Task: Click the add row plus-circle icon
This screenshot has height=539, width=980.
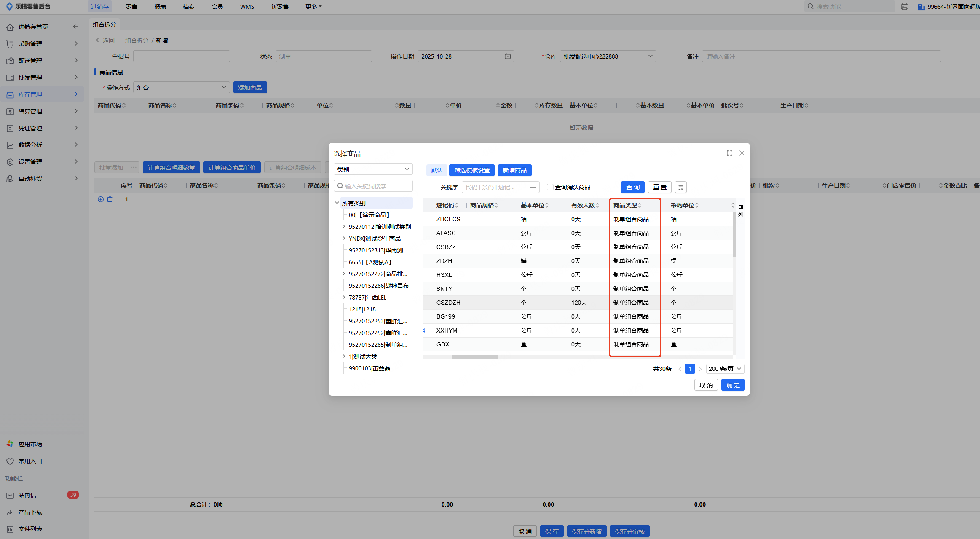Action: point(101,199)
